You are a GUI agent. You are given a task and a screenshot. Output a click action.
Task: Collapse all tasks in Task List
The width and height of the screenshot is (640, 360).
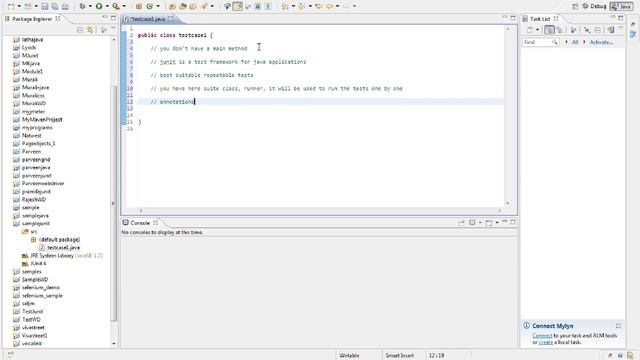(598, 30)
